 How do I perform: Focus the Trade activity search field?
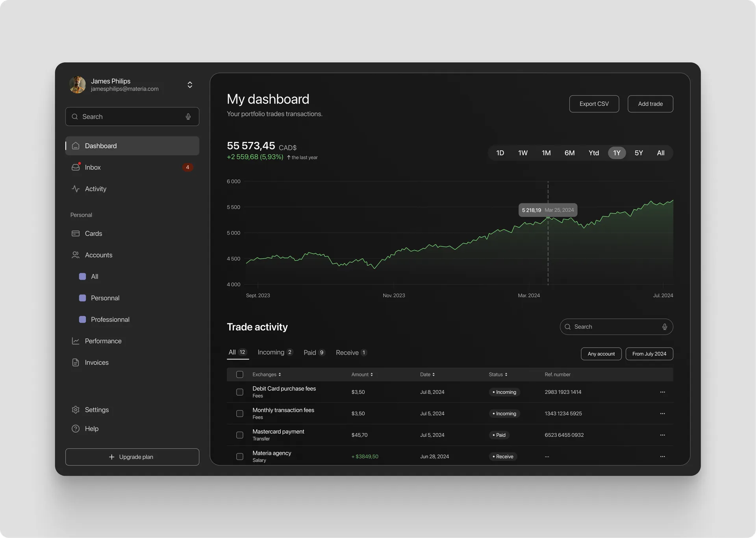click(616, 327)
